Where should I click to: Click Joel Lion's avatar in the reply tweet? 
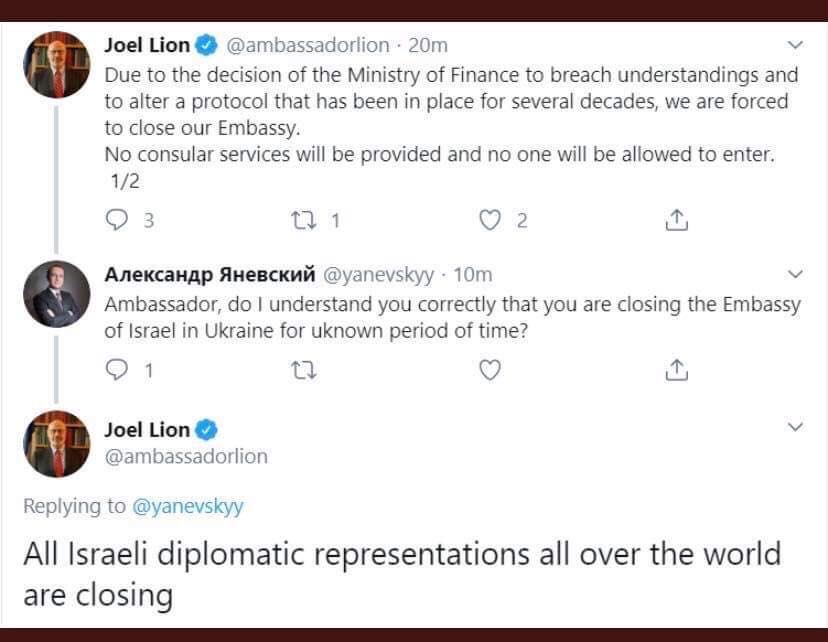(57, 443)
